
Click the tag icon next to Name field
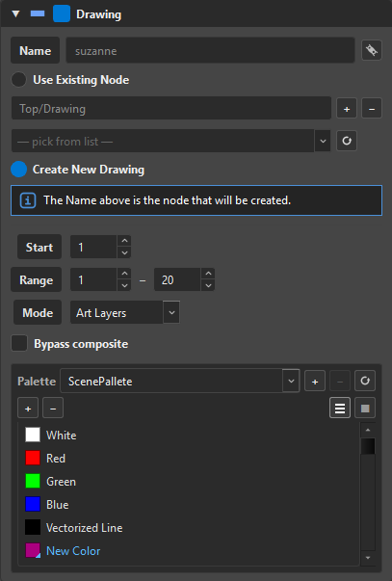point(372,50)
